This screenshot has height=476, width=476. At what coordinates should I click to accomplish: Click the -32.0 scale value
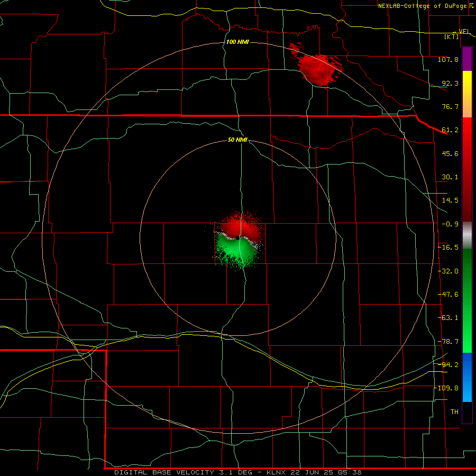(448, 271)
